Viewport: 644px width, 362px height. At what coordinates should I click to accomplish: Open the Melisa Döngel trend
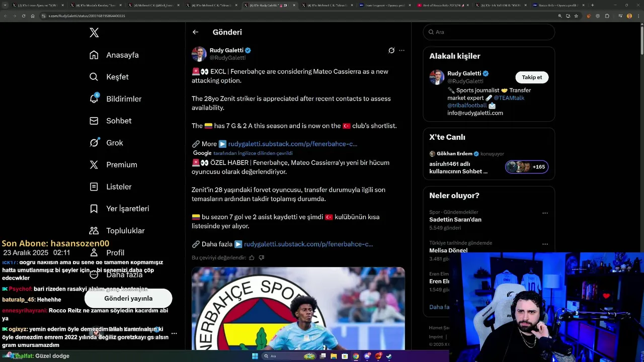click(448, 250)
